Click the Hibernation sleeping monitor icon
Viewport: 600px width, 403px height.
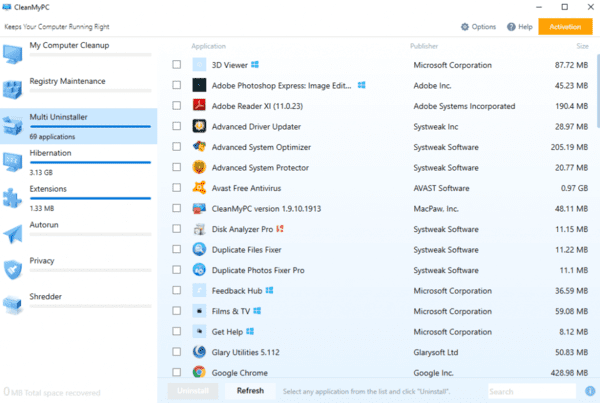pyautogui.click(x=13, y=162)
